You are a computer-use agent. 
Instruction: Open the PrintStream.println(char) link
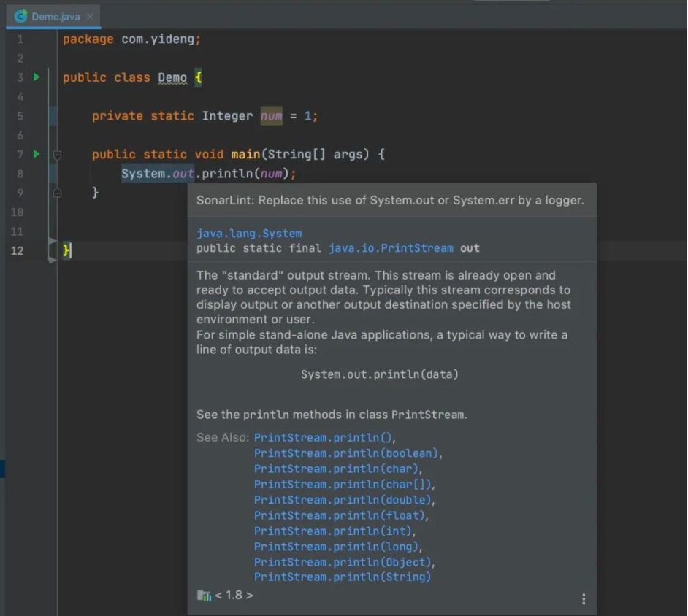click(x=337, y=469)
